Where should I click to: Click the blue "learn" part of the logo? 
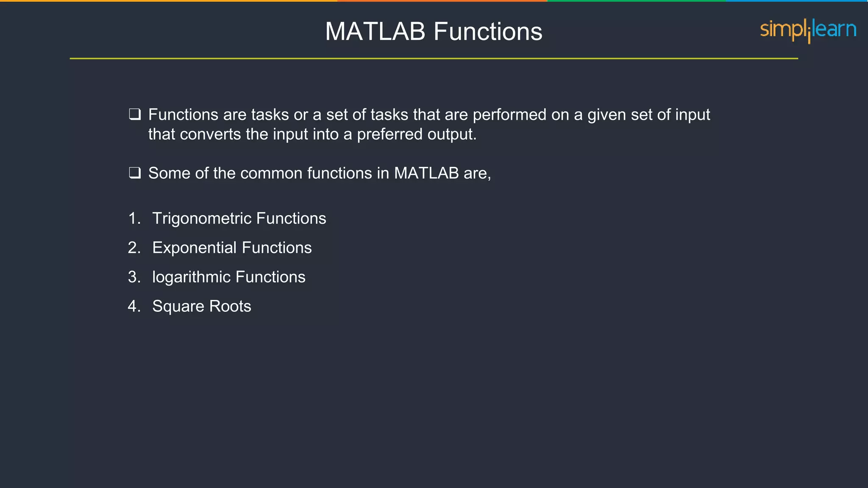coord(834,29)
